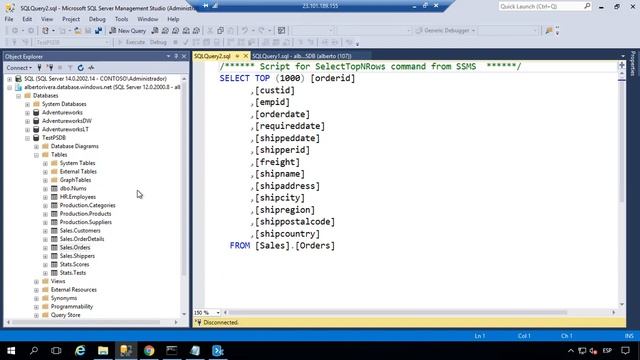Close the SQLQuery2.sql tab

click(245, 56)
